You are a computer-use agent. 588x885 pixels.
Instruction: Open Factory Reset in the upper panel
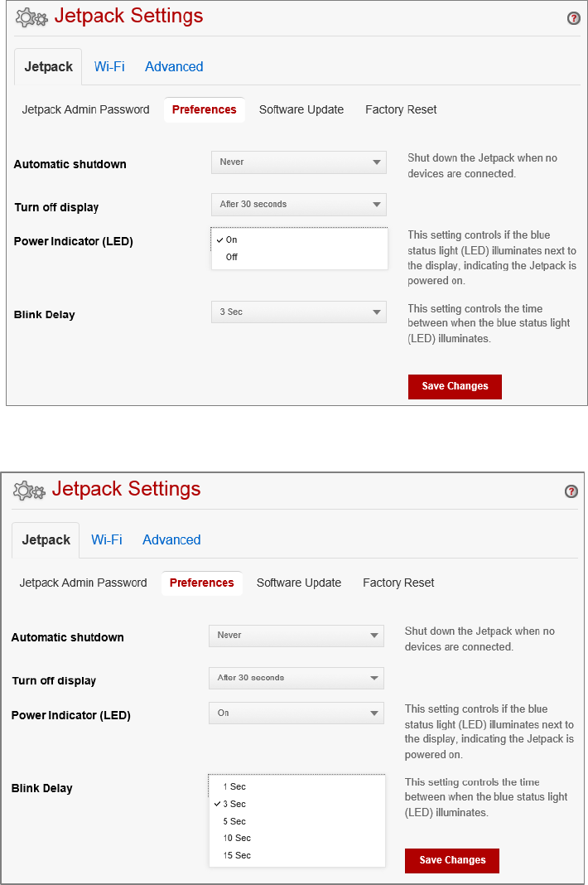click(401, 110)
